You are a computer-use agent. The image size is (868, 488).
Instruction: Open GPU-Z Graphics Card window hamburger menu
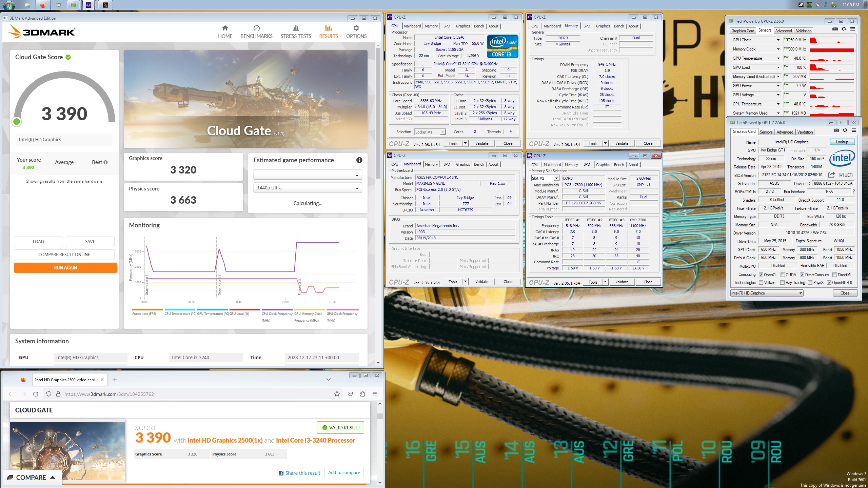854,130
